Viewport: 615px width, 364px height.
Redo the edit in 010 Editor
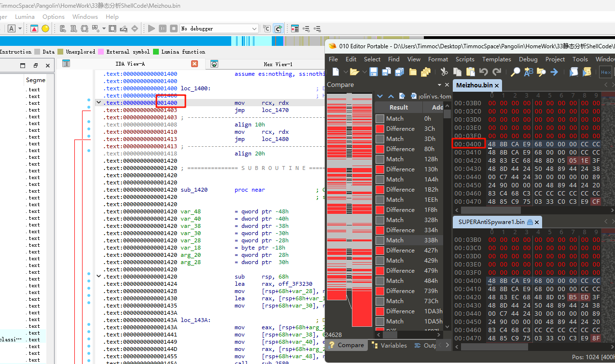pyautogui.click(x=497, y=72)
